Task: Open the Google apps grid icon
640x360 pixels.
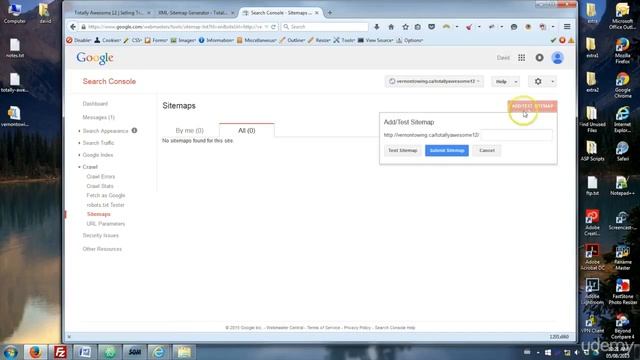Action: tap(522, 58)
